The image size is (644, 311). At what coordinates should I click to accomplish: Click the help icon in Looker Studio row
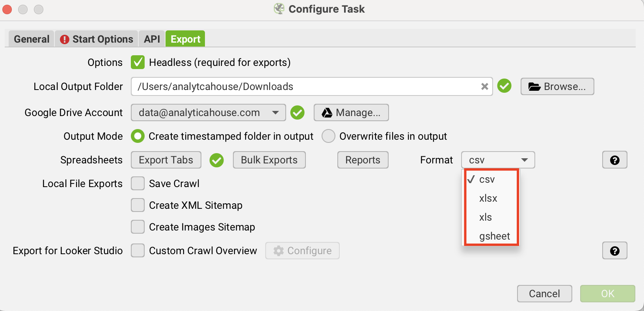(614, 251)
